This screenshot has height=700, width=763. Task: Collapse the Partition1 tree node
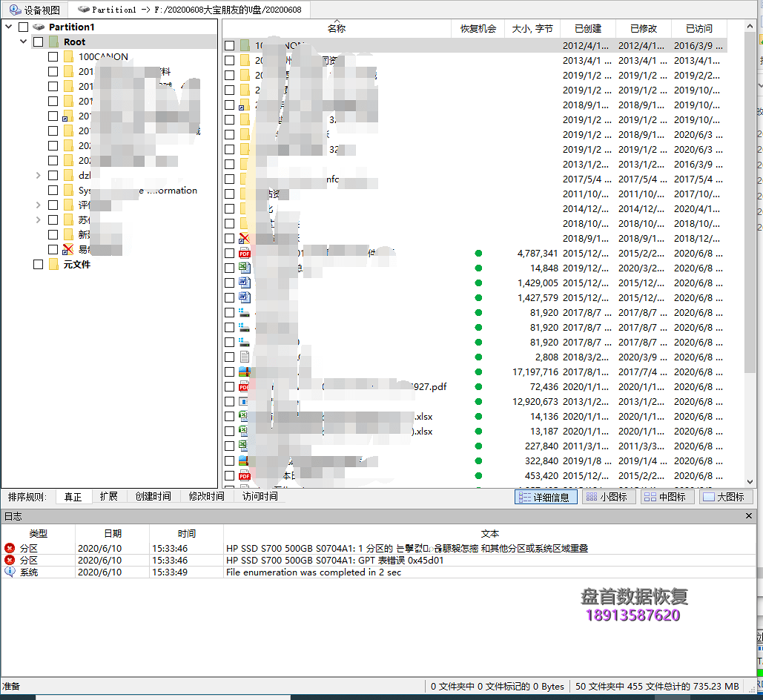9,27
